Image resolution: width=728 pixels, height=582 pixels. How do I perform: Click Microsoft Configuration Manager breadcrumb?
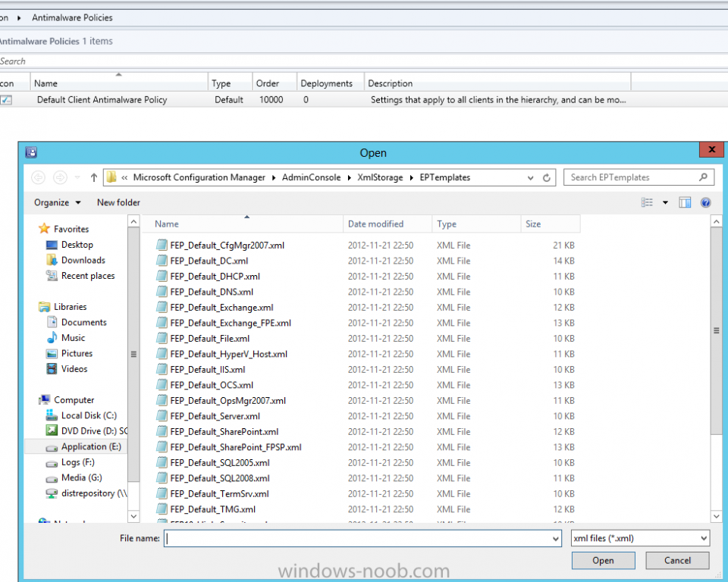(199, 177)
